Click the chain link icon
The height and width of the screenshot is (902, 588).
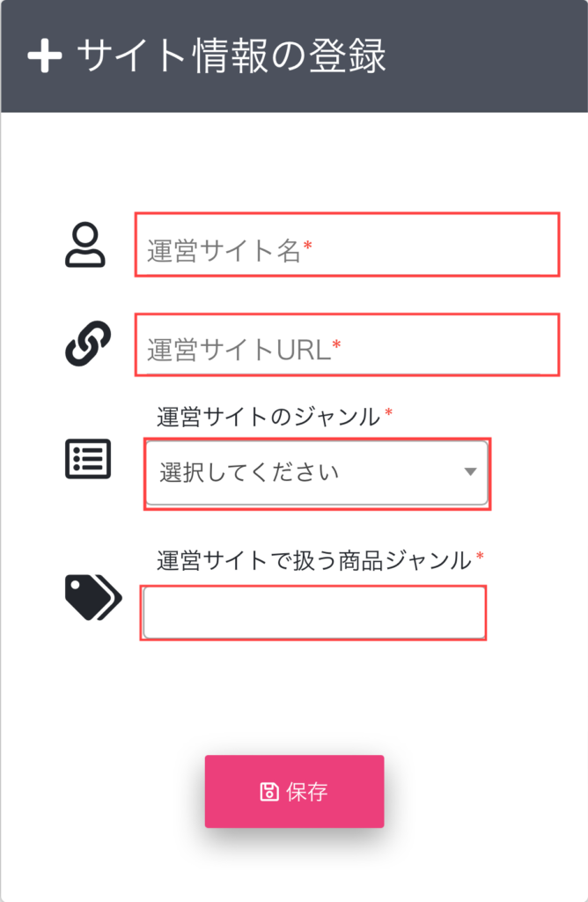[x=88, y=344]
